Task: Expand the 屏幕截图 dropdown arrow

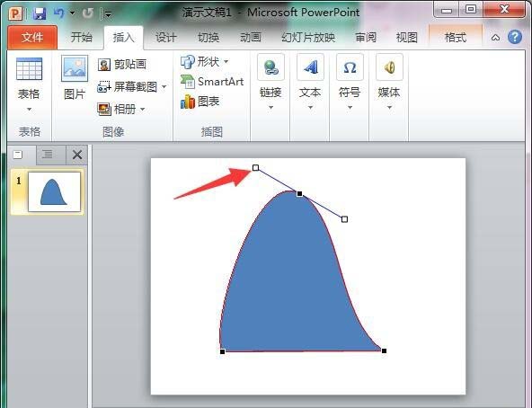Action: 164,87
